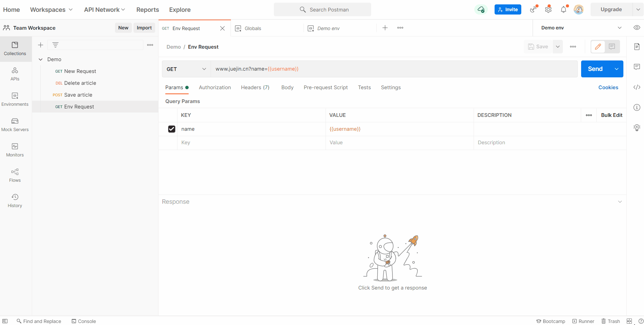This screenshot has width=644, height=325.
Task: Open request more actions menu
Action: pyautogui.click(x=573, y=47)
